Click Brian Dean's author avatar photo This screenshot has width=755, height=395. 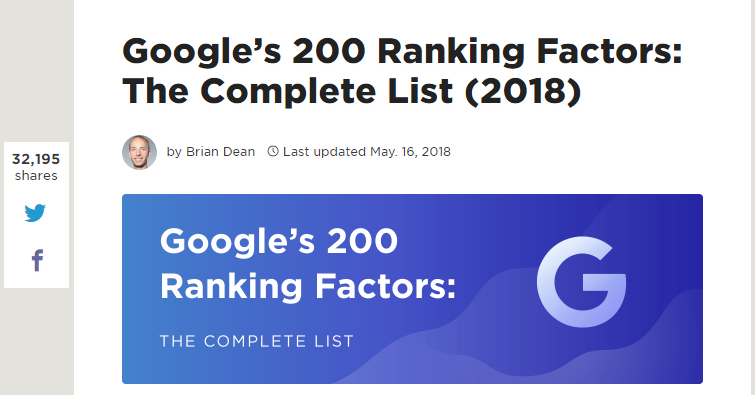click(x=139, y=152)
